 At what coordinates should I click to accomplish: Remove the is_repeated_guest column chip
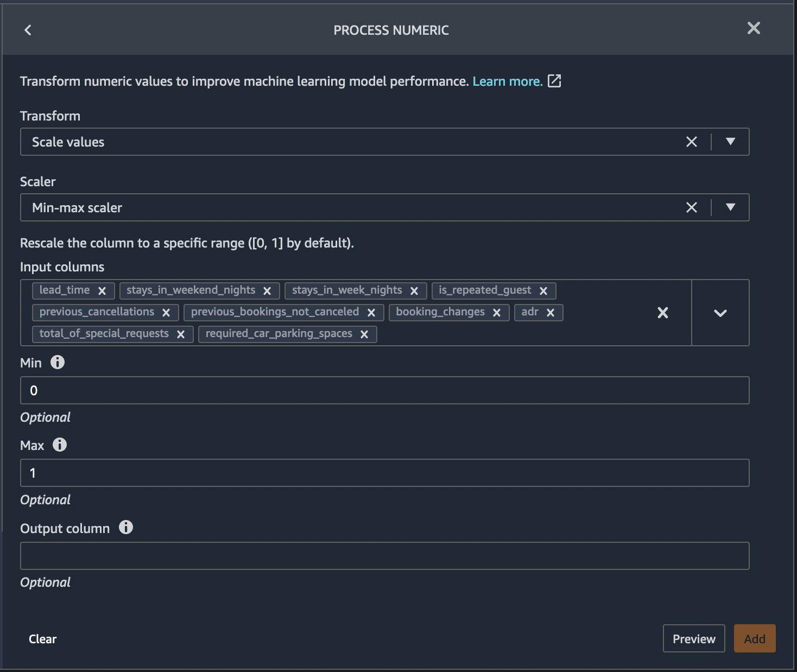pos(543,290)
